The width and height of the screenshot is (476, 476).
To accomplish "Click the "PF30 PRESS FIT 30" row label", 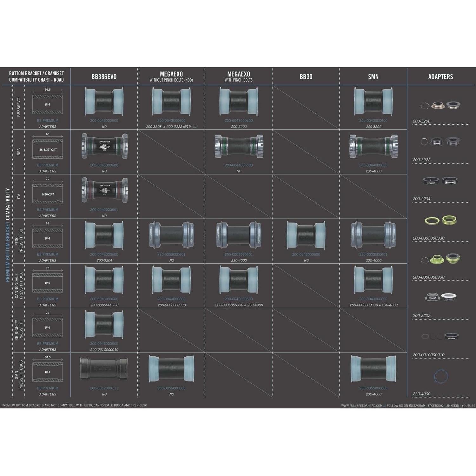I will (19, 241).
